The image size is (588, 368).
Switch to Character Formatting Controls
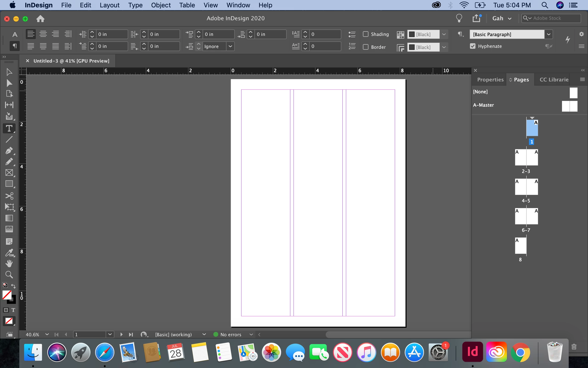coord(14,34)
